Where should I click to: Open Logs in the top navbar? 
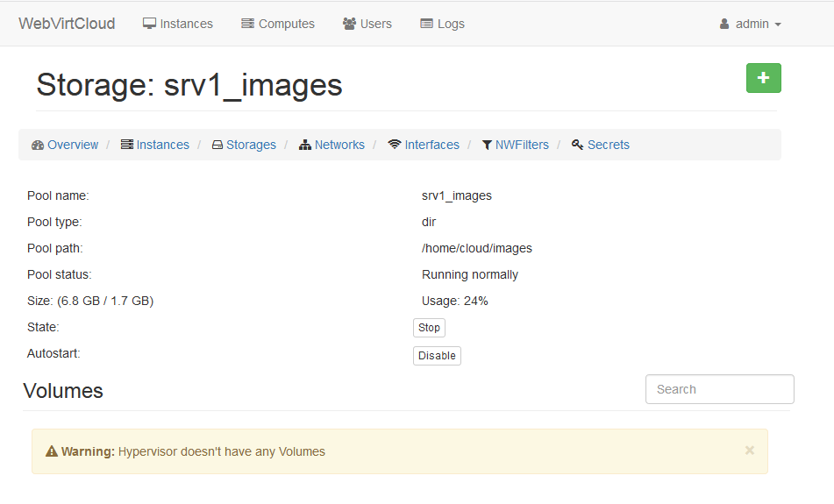coord(443,24)
